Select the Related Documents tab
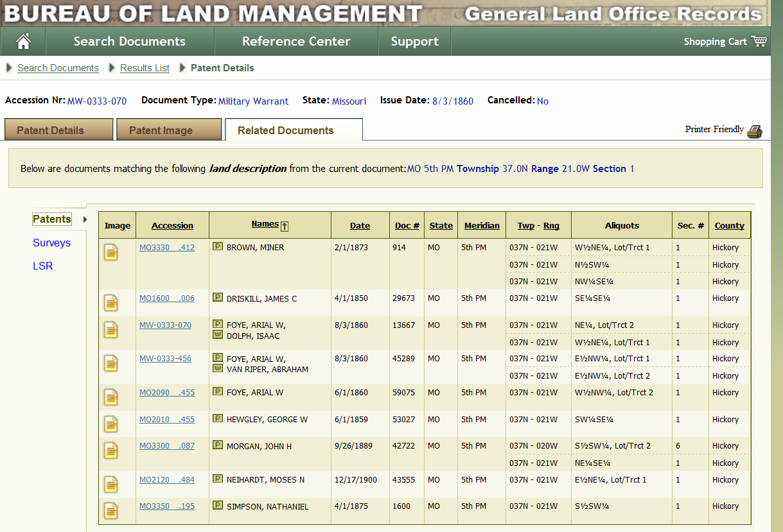 click(x=294, y=130)
